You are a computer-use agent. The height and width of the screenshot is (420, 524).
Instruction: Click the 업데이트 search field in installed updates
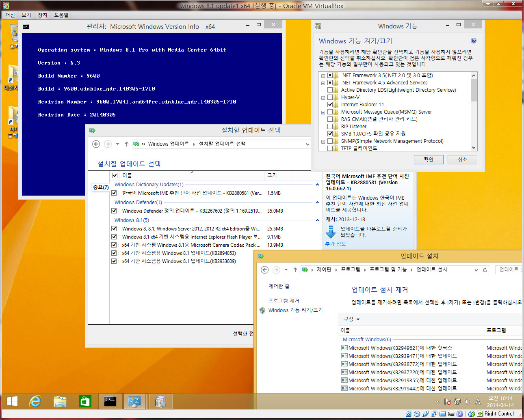pos(509,269)
